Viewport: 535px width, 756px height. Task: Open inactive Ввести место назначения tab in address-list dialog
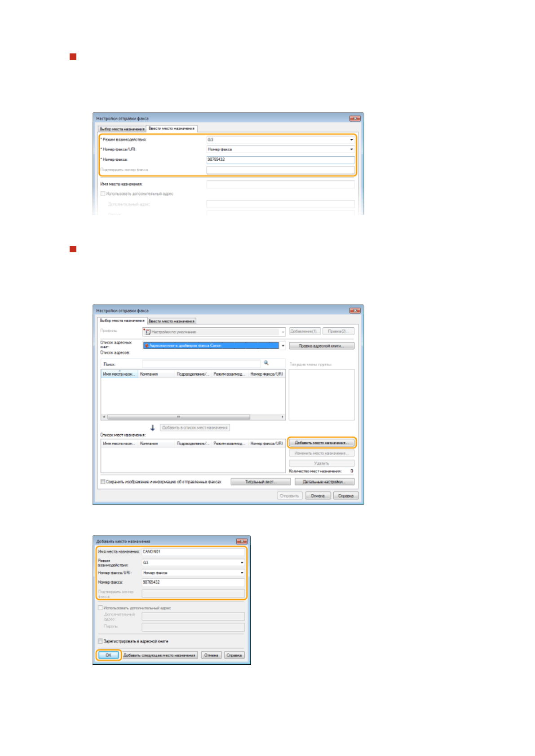tap(172, 321)
